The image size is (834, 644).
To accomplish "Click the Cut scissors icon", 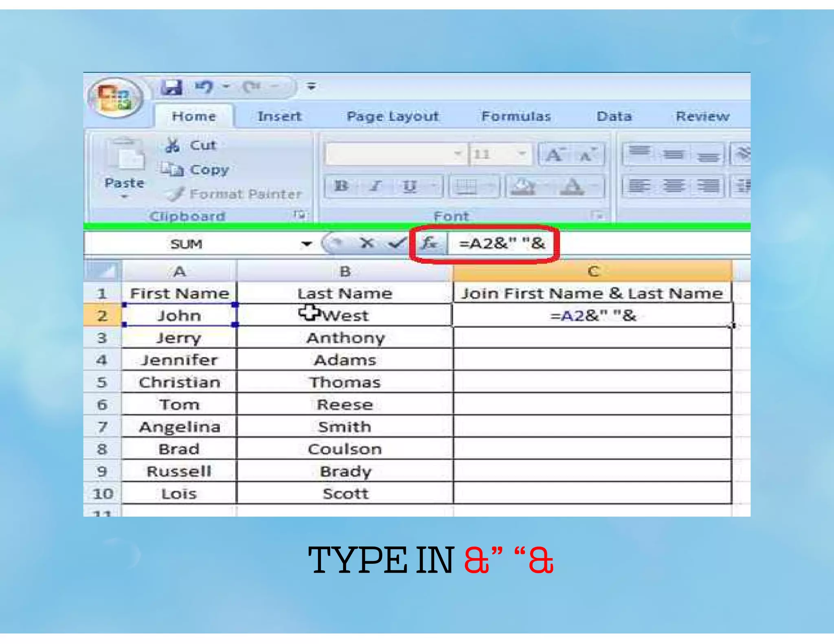I will [x=173, y=145].
